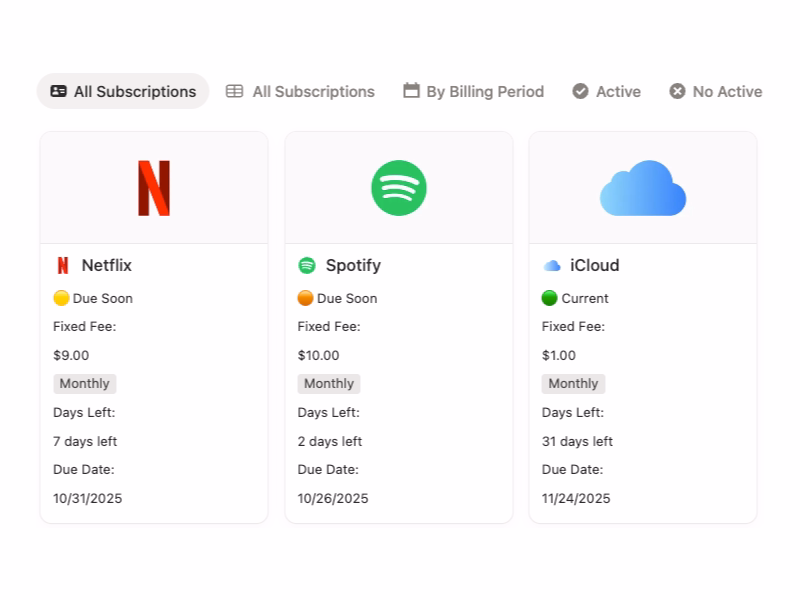Click the Netflix logo on the first card
Image resolution: width=800 pixels, height=600 pixels.
pyautogui.click(x=154, y=186)
